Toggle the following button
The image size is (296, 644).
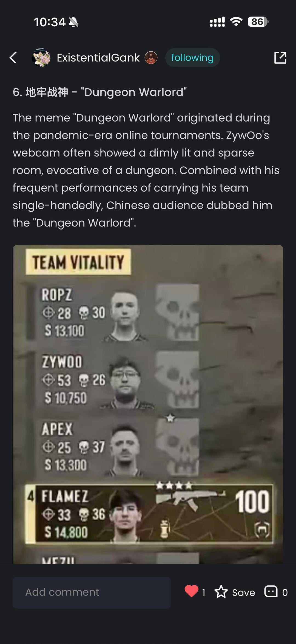(192, 58)
